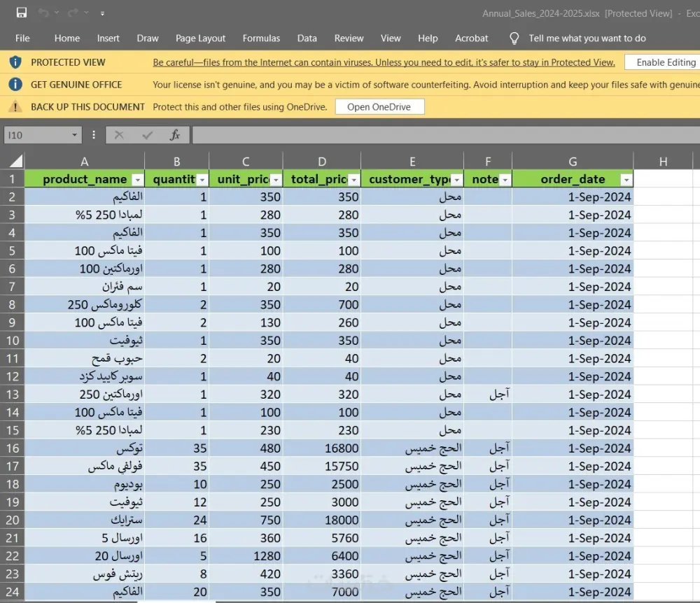Click the Undo arrow icon
The width and height of the screenshot is (700, 603).
click(43, 13)
